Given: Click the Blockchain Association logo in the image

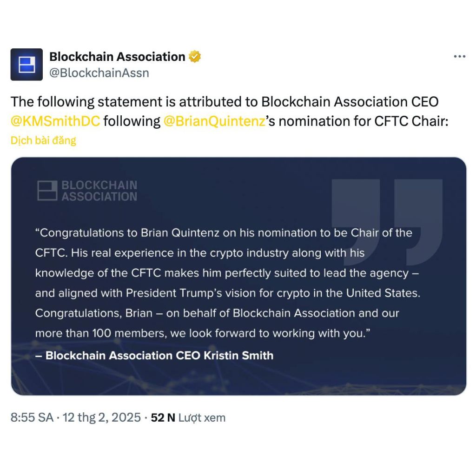Looking at the screenshot, I should tap(47, 191).
